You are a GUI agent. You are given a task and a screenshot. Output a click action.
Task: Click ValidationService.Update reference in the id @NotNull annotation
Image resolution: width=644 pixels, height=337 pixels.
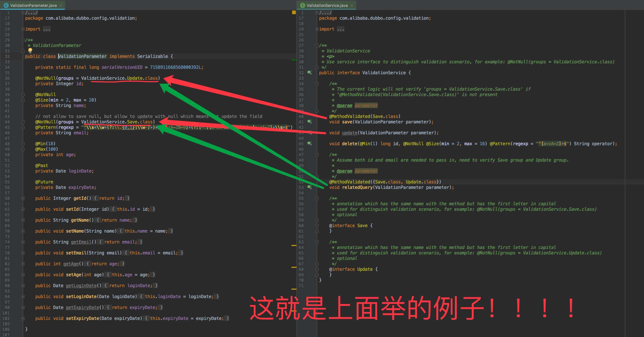tap(134, 78)
